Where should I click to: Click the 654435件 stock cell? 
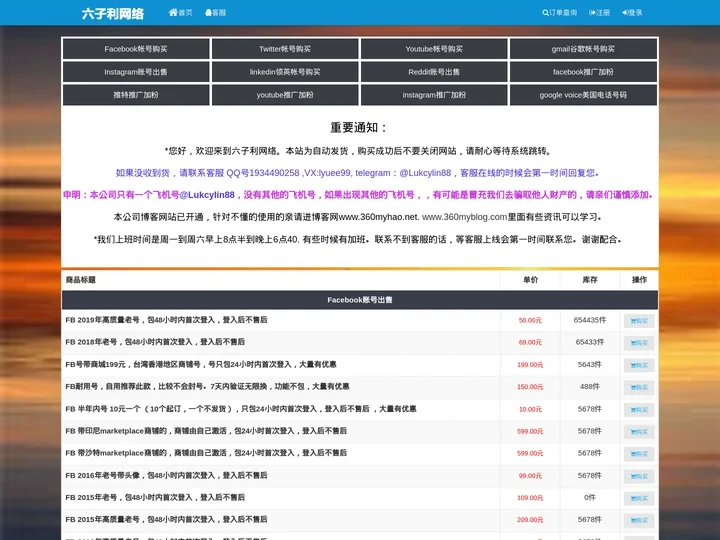point(590,320)
